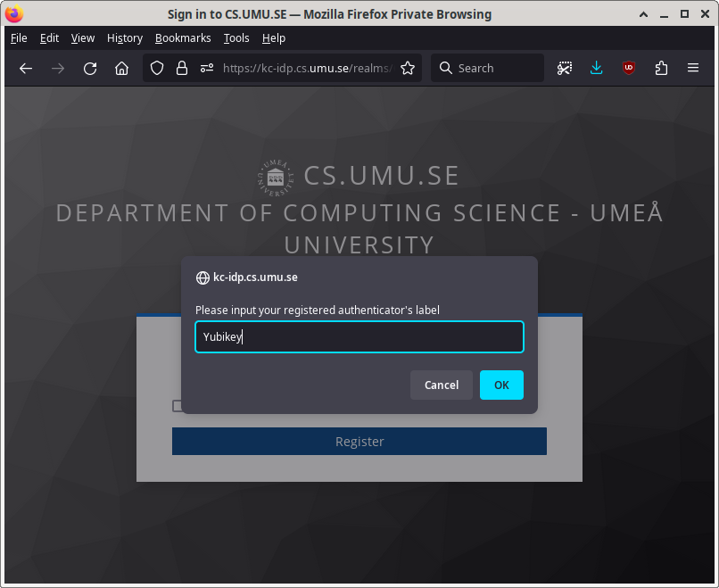Open the site permissions icon in the address bar

[x=207, y=69]
